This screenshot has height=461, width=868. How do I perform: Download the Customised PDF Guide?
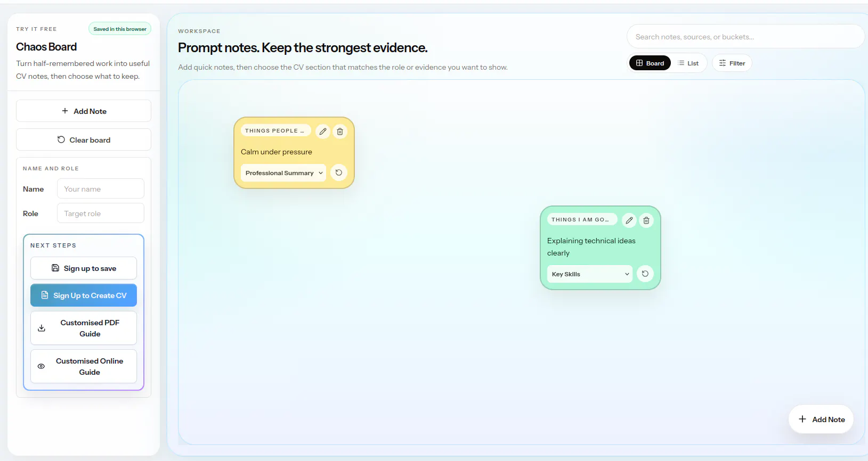84,328
